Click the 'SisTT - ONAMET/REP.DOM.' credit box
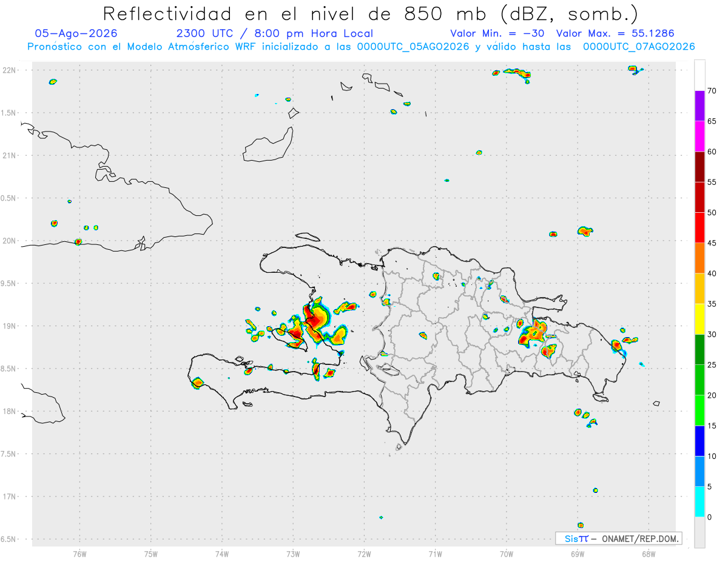This screenshot has width=728, height=562. click(618, 538)
